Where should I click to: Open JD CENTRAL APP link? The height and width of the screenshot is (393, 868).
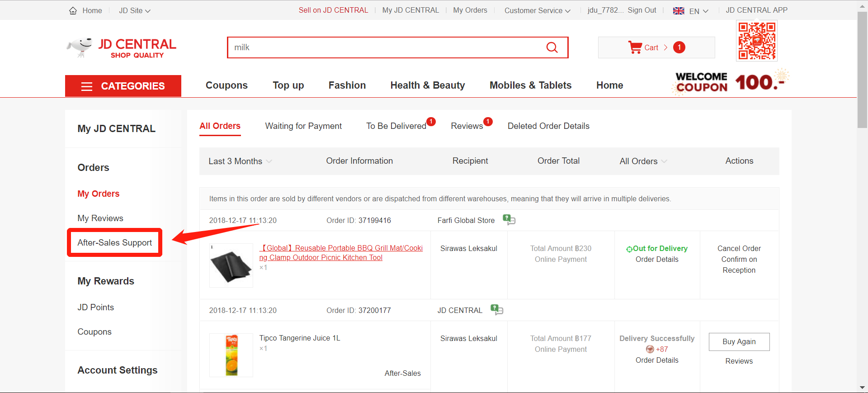point(756,10)
